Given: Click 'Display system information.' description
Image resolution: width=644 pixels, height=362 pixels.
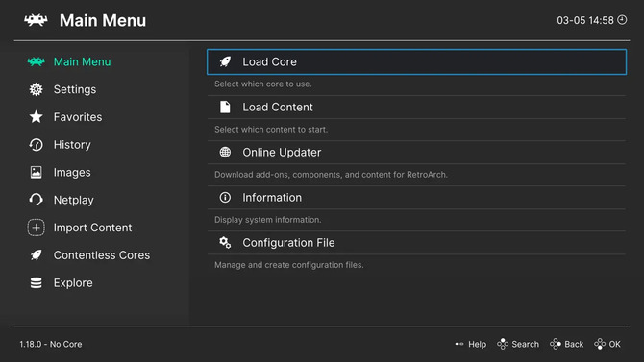Looking at the screenshot, I should click(268, 220).
